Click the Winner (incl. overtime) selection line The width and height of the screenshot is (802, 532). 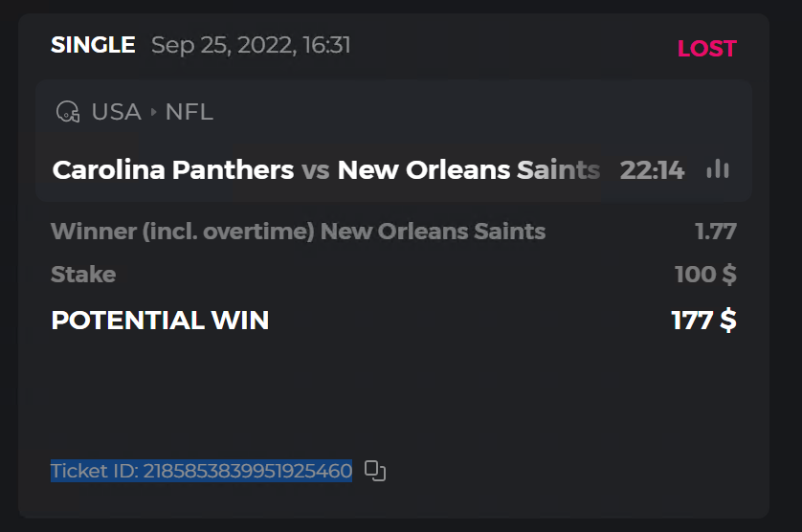(x=298, y=231)
